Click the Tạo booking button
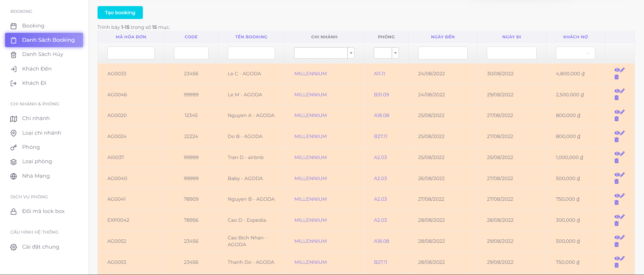The height and width of the screenshot is (275, 644). tap(120, 13)
